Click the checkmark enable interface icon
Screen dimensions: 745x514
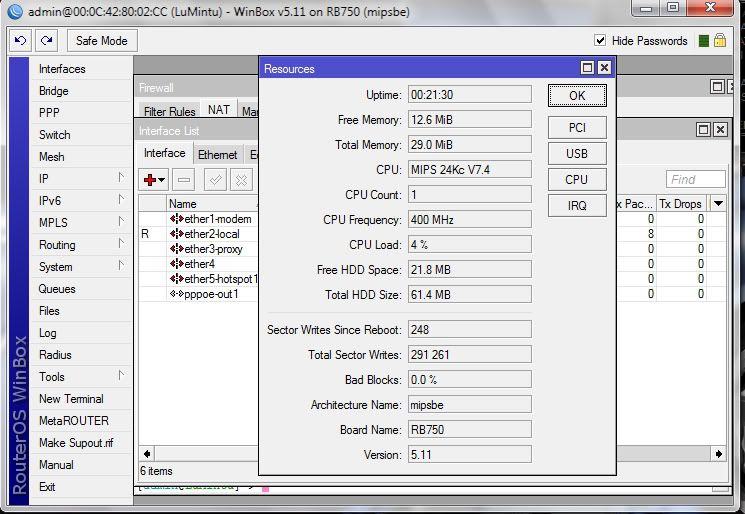click(x=215, y=180)
